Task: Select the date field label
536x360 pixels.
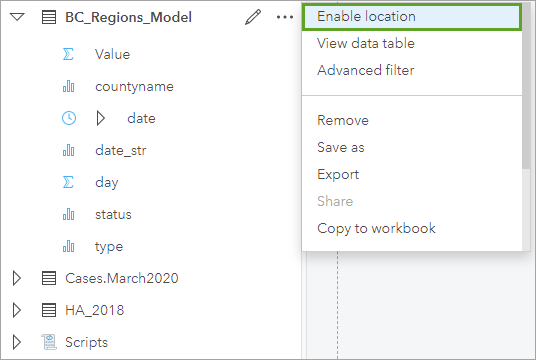Action: click(x=141, y=118)
